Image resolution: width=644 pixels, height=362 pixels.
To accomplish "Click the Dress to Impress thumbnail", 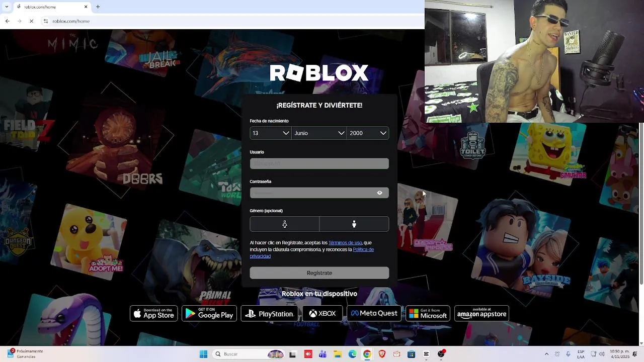I will pyautogui.click(x=429, y=221).
